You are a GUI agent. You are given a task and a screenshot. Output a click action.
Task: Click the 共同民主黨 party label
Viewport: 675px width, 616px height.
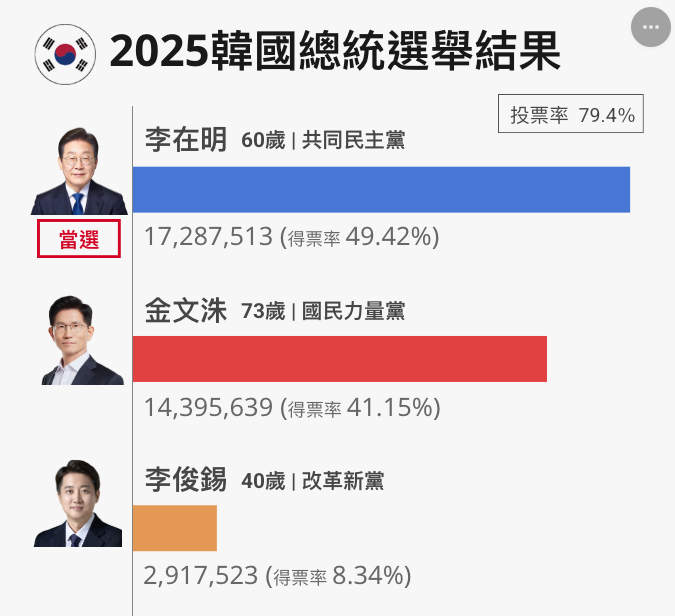click(x=353, y=140)
